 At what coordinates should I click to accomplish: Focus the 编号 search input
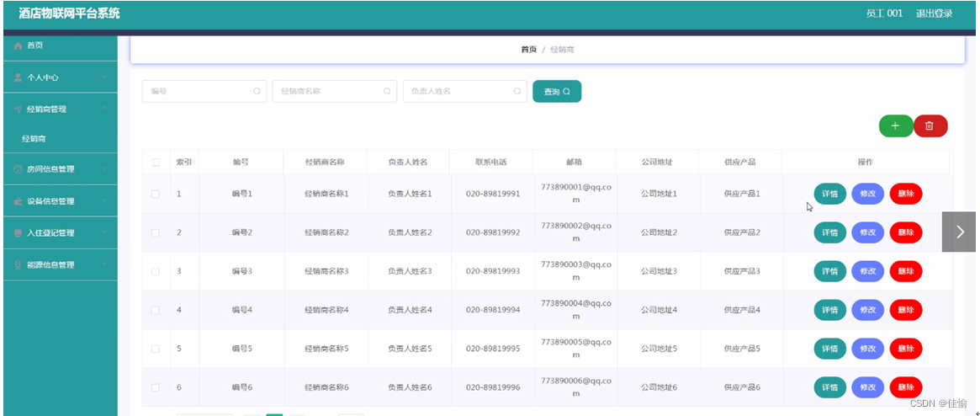204,91
